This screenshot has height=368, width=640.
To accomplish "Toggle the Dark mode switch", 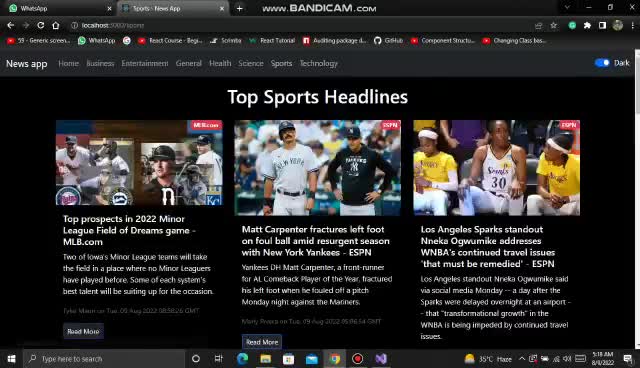I will tap(602, 63).
